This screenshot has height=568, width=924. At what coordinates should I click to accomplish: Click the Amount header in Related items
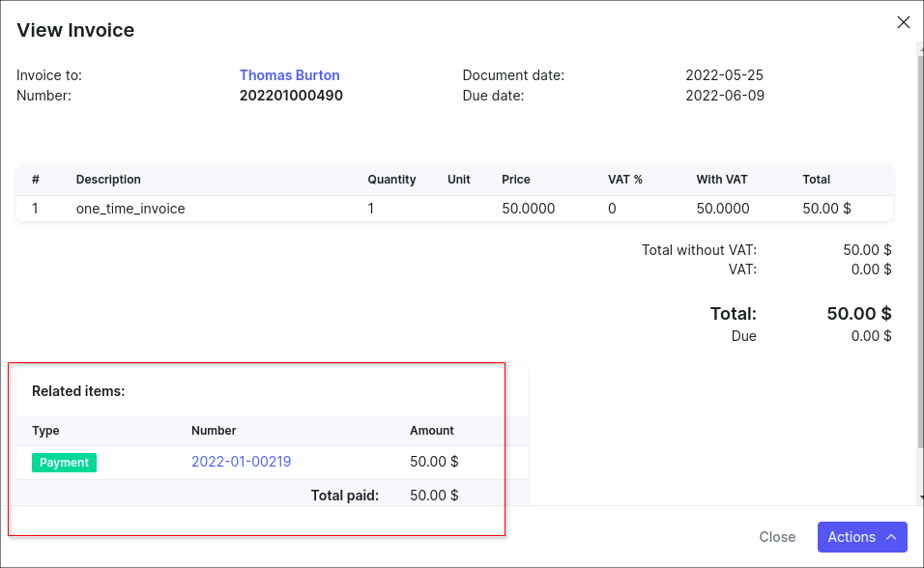coord(431,431)
